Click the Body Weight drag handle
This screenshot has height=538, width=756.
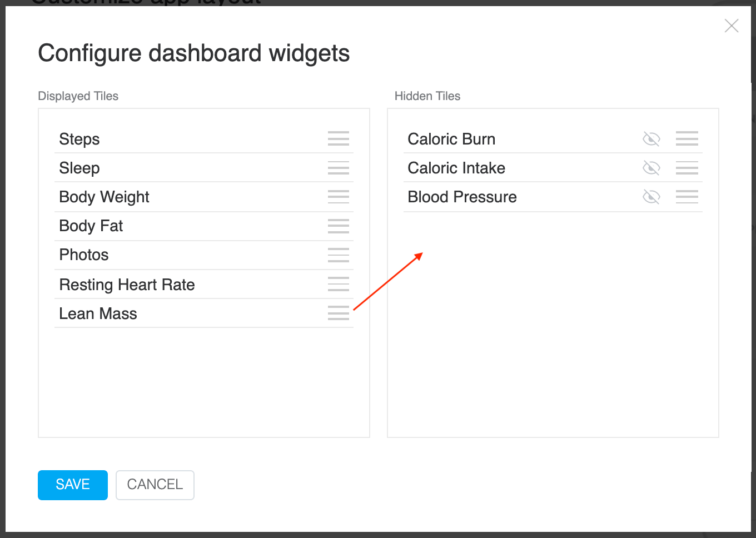339,196
